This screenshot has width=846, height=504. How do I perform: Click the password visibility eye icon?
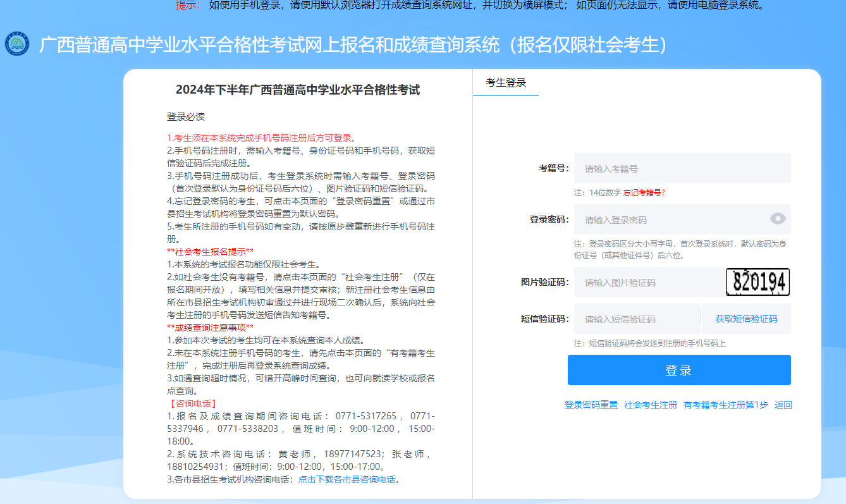tap(778, 219)
